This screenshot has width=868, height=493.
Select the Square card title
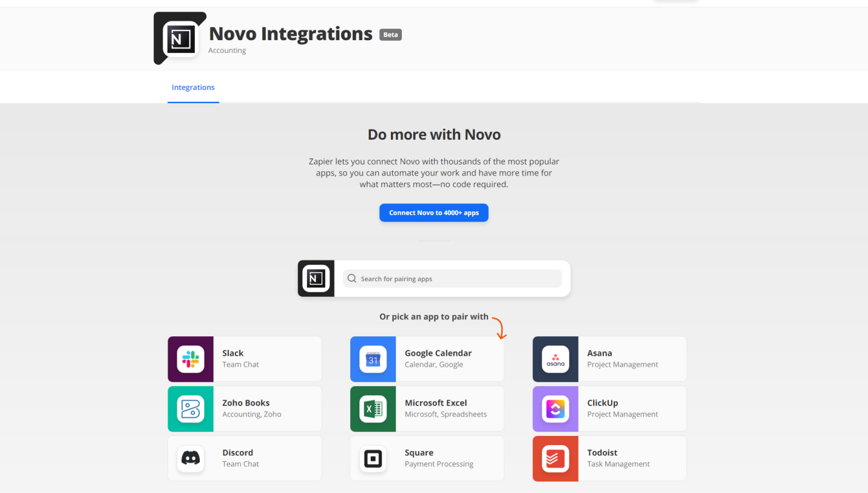419,453
